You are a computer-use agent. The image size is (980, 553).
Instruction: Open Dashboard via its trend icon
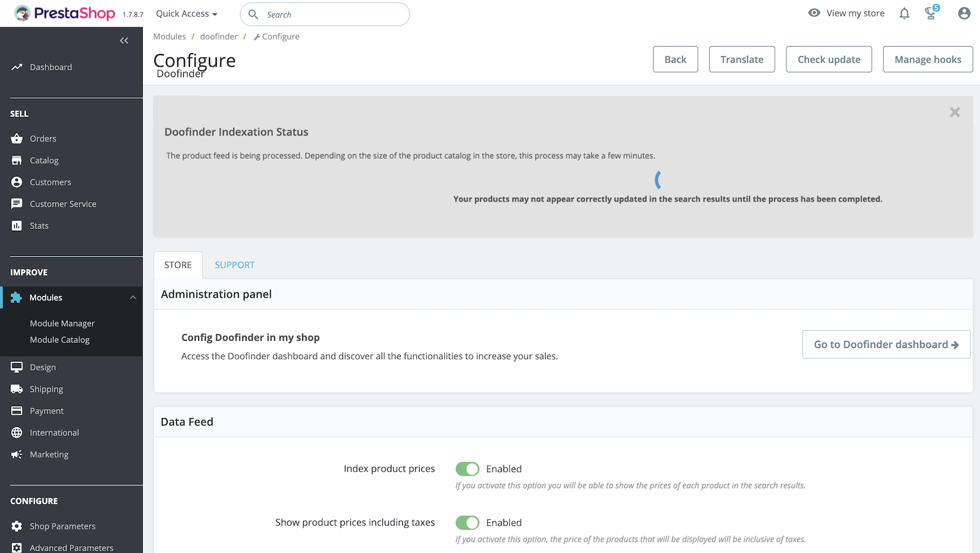(17, 67)
